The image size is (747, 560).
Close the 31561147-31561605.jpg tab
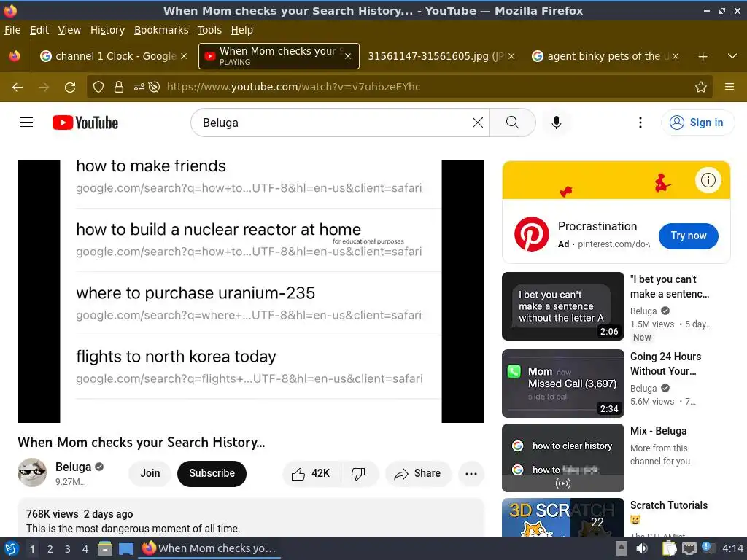(x=511, y=56)
